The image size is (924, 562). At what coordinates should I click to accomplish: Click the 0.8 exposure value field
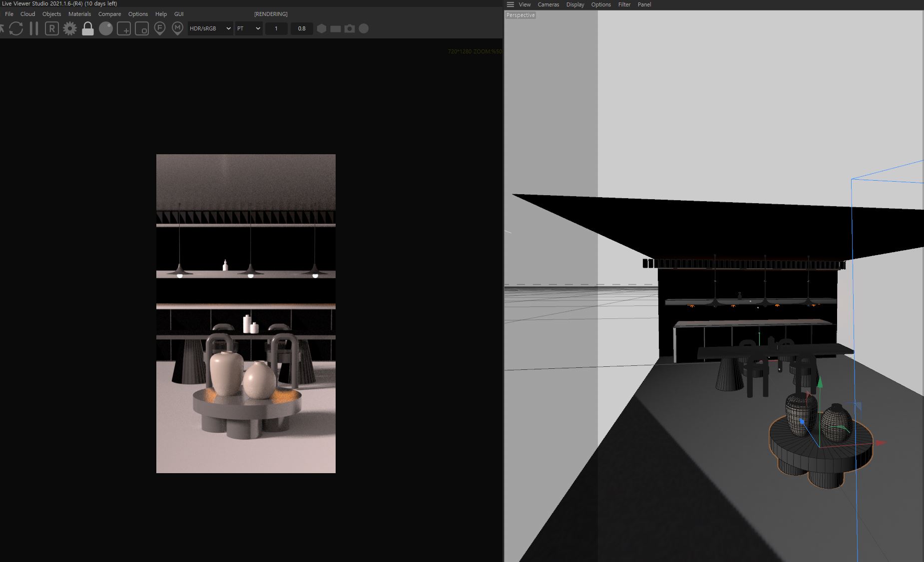click(302, 28)
